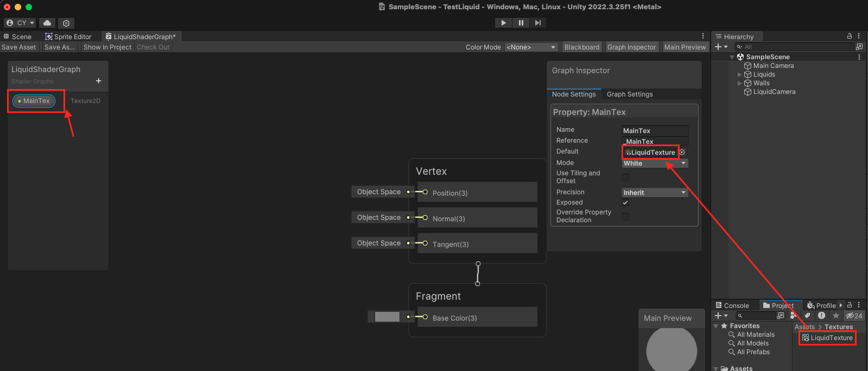868x371 pixels.
Task: Select Main Camera cube icon in Hierarchy
Action: click(x=747, y=66)
